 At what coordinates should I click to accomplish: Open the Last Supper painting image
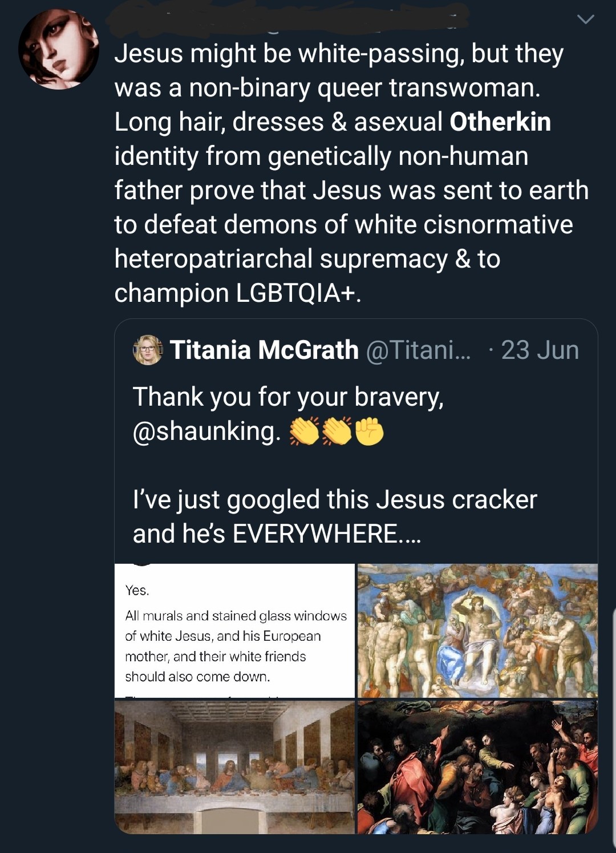(x=234, y=767)
